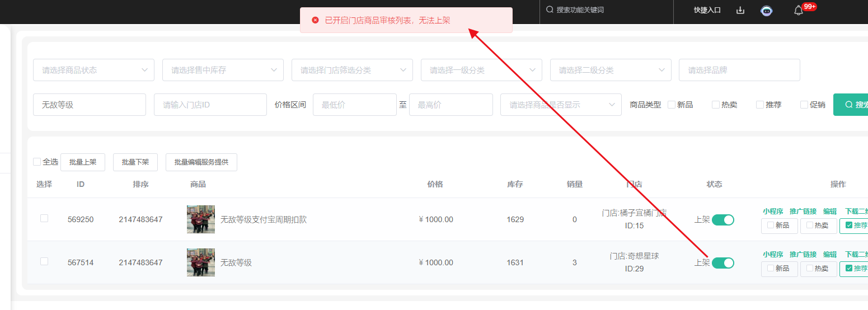Enable the 新品 product type filter checkbox
868x310 pixels.
point(672,105)
